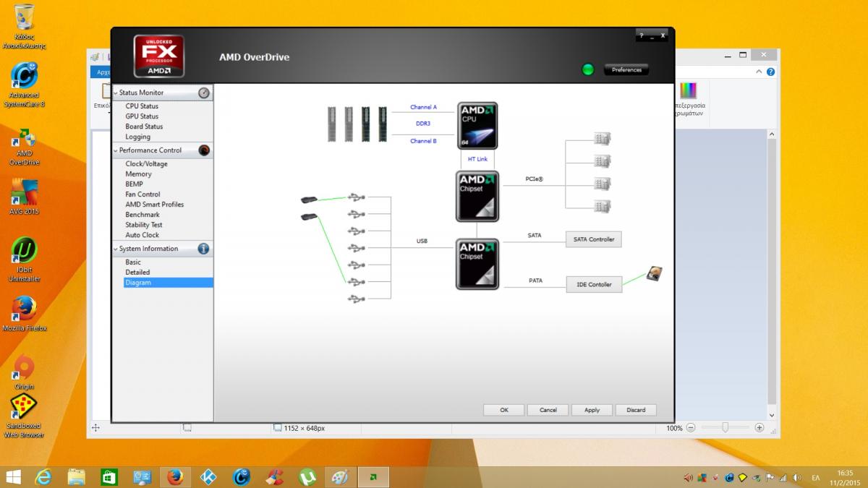Open uTorrent from the taskbar
Image resolution: width=868 pixels, height=488 pixels.
307,477
